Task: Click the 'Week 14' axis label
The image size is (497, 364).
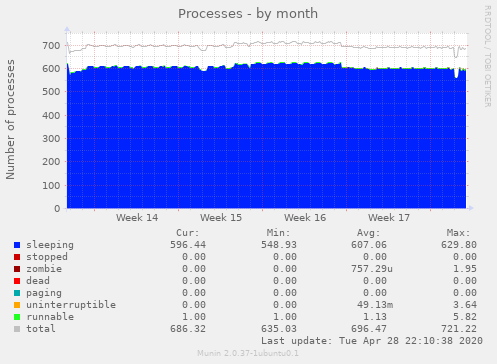Action: pos(137,218)
